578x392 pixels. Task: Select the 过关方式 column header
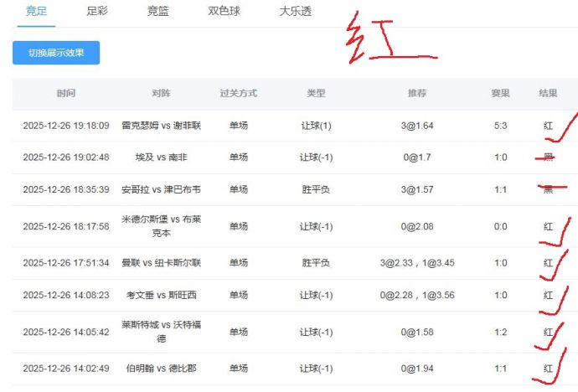point(238,94)
